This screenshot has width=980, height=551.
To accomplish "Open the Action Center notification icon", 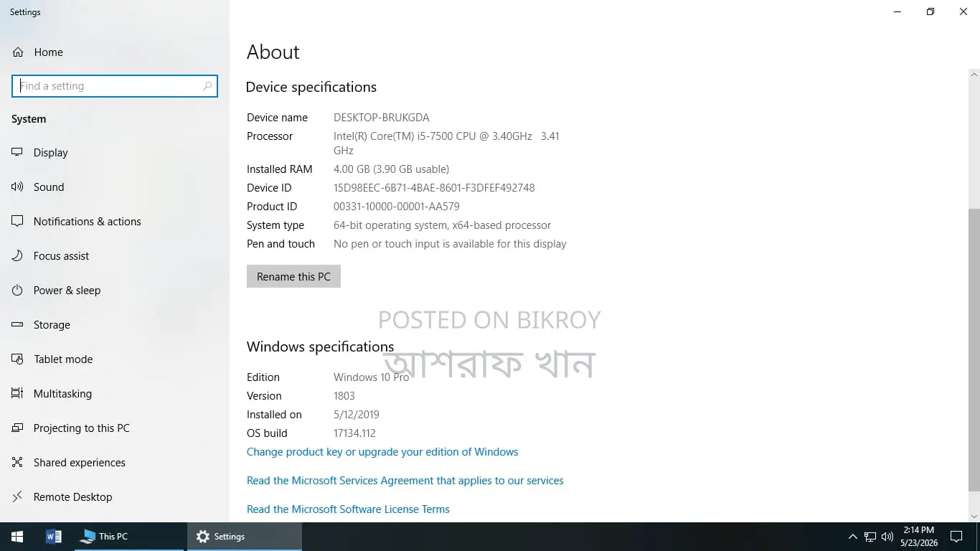I will coord(956,537).
